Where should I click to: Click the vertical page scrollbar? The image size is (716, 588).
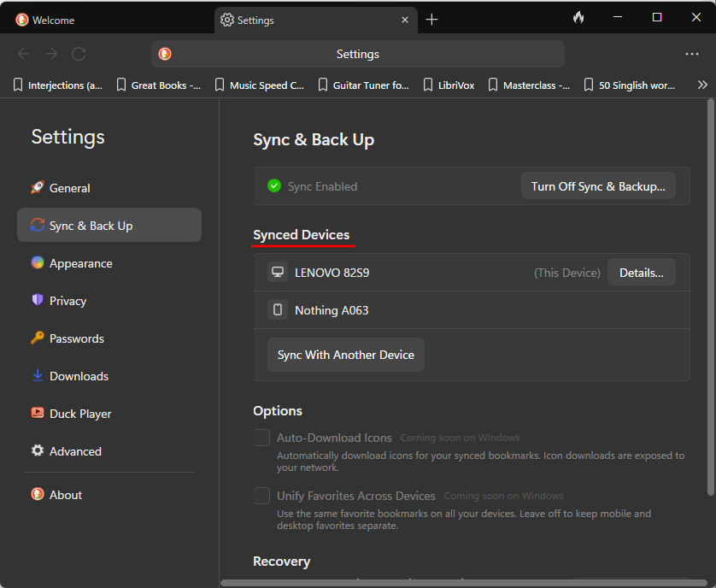coord(711,297)
